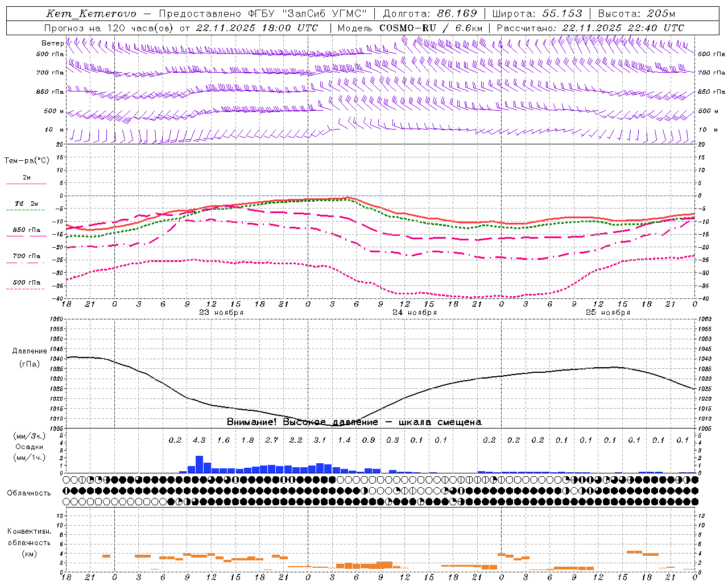Click the 'Прогноз на 120 часа(ов)' forecast line
This screenshot has height=582, width=728.
pos(181,28)
